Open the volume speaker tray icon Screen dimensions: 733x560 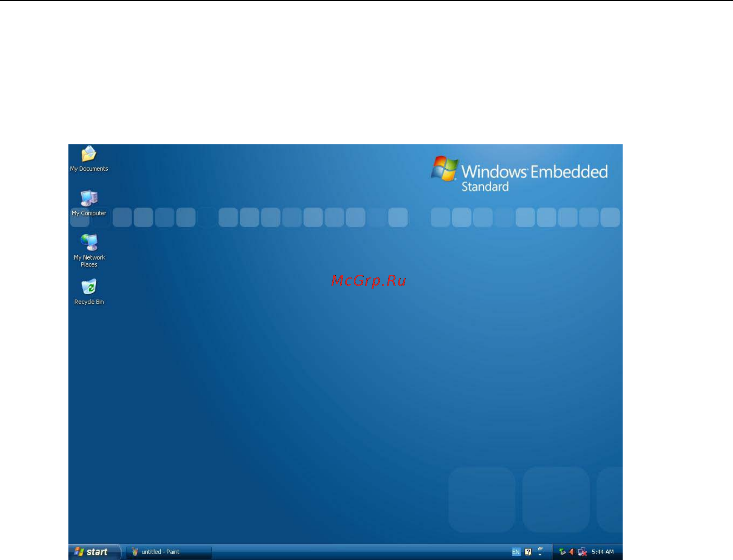(572, 552)
